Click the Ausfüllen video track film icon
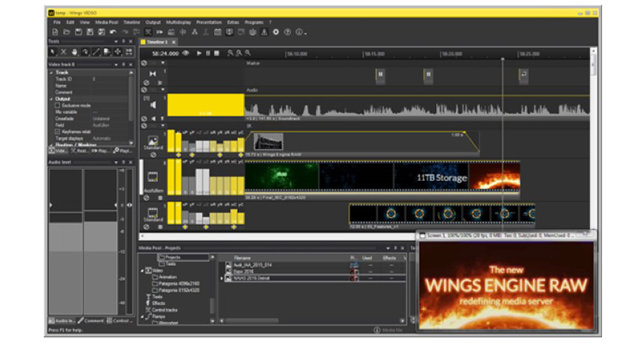Screen dimensions: 644x343 pos(153,177)
